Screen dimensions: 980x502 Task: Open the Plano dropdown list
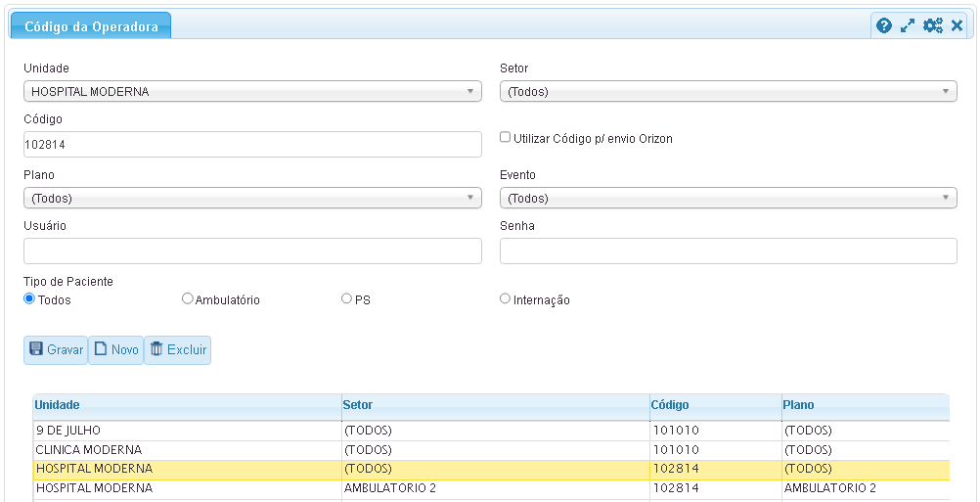click(252, 199)
